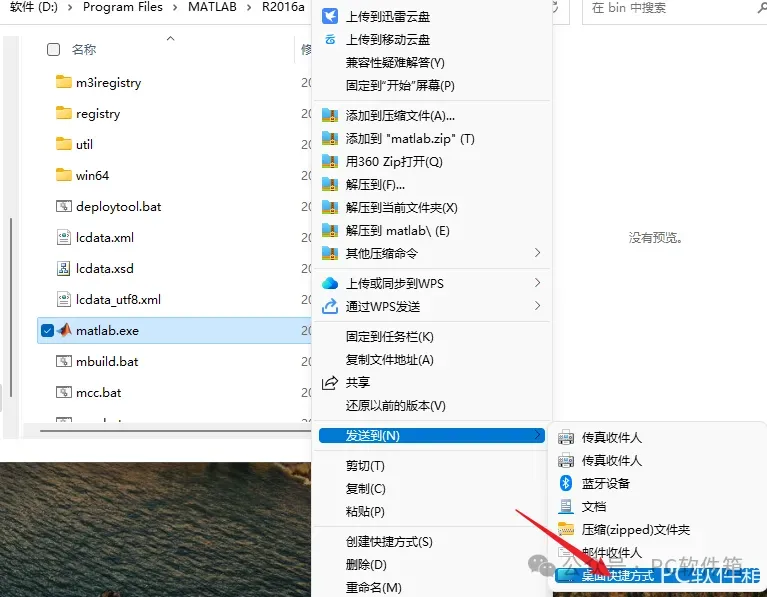Choose 还原以前的版本(V)
Viewport: 767px width, 597px height.
395,406
